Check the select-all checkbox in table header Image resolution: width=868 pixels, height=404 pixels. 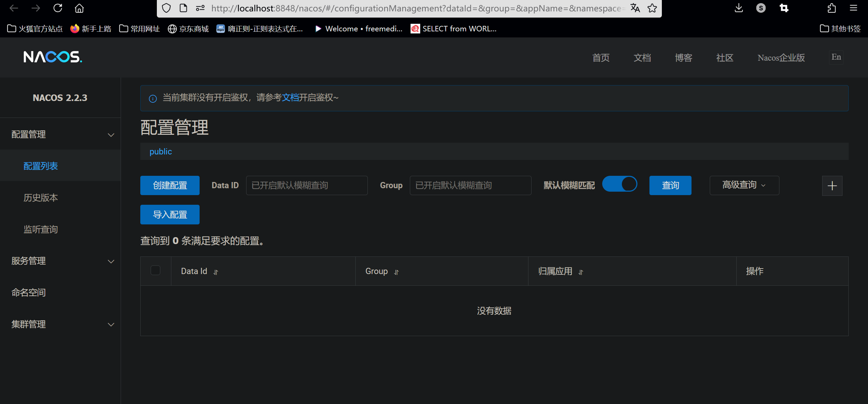[x=155, y=270]
